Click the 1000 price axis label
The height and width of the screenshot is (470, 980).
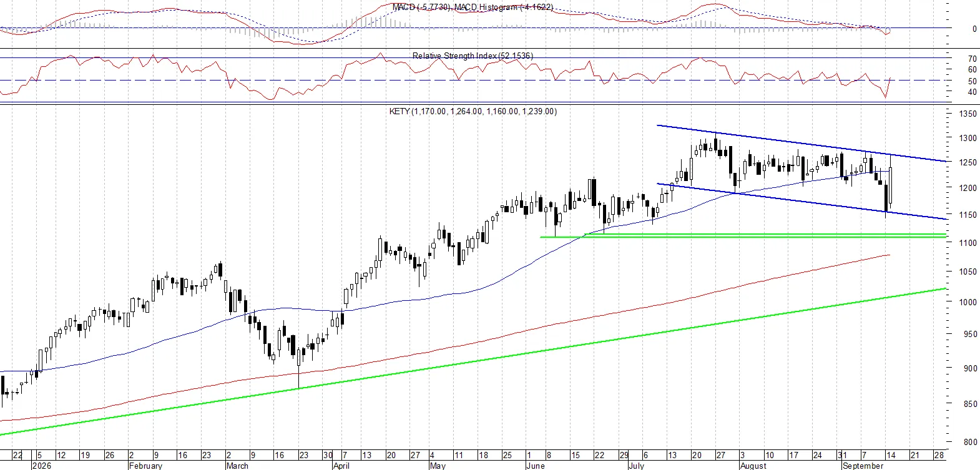(968, 302)
